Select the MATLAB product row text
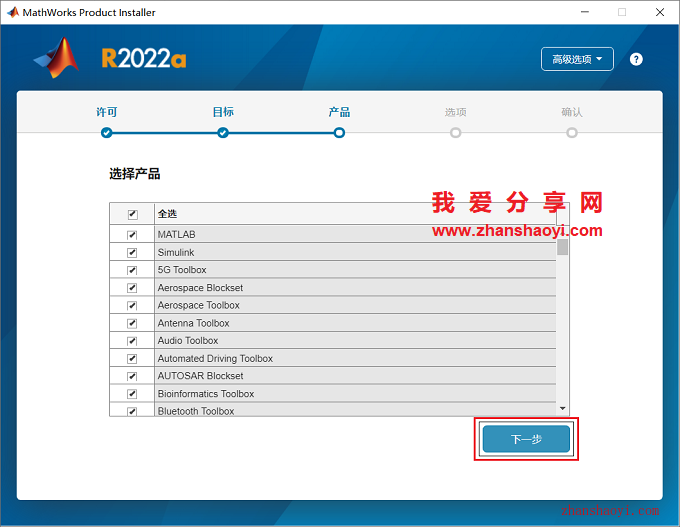 tap(177, 235)
